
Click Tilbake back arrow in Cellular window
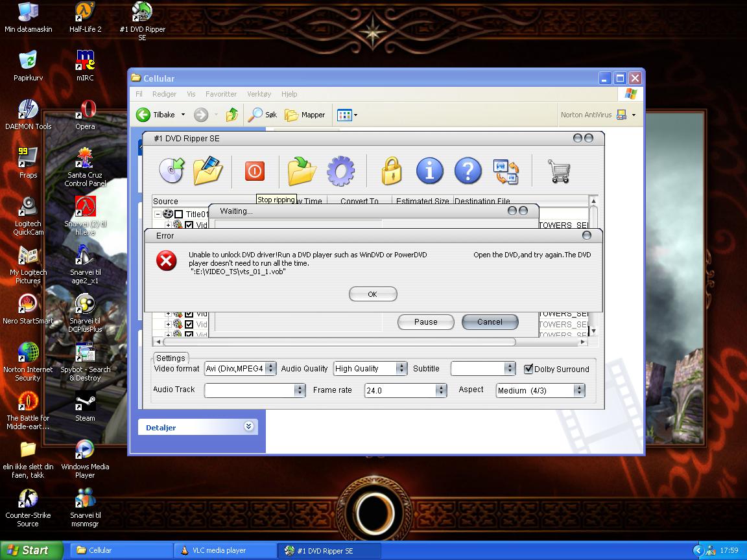click(156, 115)
